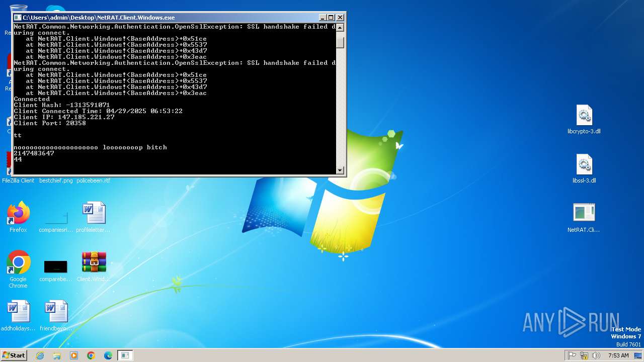Select the profileletter... Word document

pos(94,217)
